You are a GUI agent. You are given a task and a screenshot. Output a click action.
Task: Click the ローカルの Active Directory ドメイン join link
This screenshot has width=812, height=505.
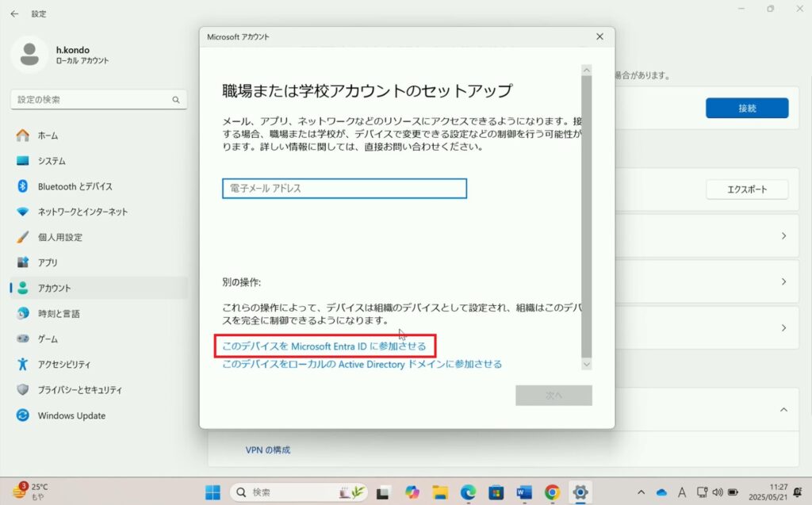click(x=362, y=364)
